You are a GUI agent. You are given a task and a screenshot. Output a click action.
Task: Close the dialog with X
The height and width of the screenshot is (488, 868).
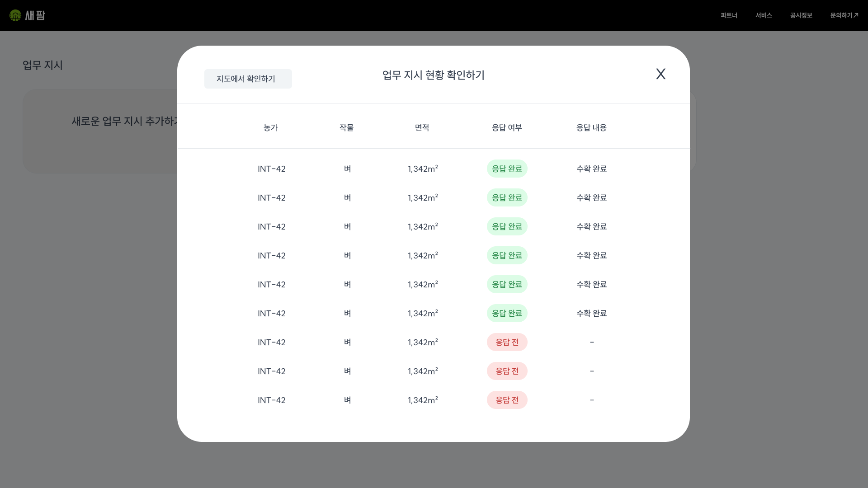click(660, 74)
